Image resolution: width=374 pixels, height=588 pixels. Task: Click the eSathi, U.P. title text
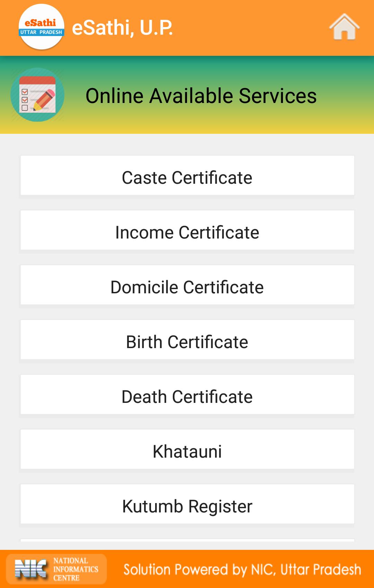point(122,28)
